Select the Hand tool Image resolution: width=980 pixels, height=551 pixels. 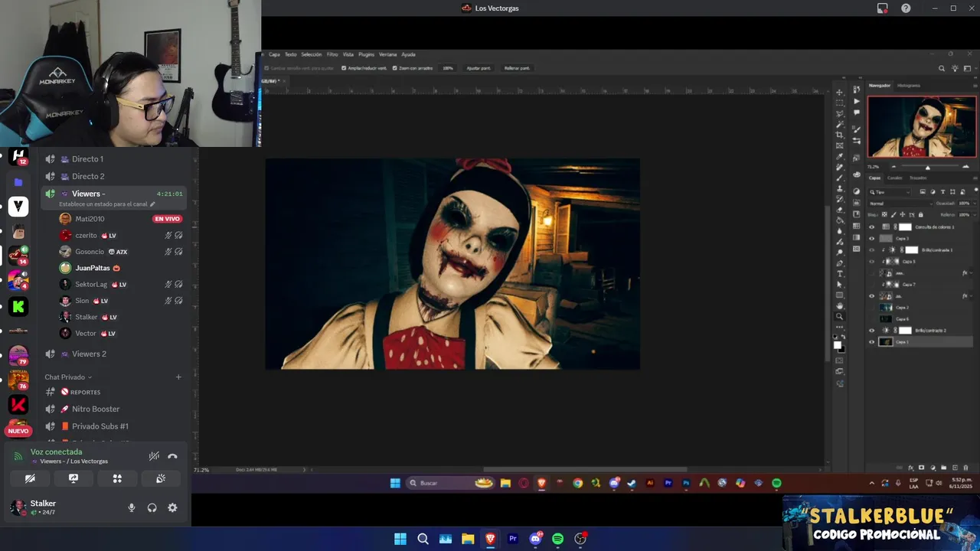(840, 305)
